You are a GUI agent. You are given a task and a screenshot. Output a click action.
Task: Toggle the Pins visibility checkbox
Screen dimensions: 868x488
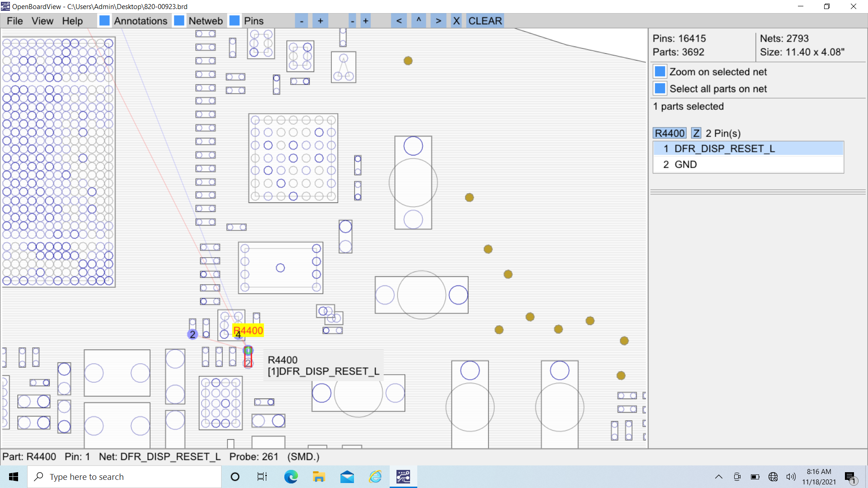(x=235, y=20)
